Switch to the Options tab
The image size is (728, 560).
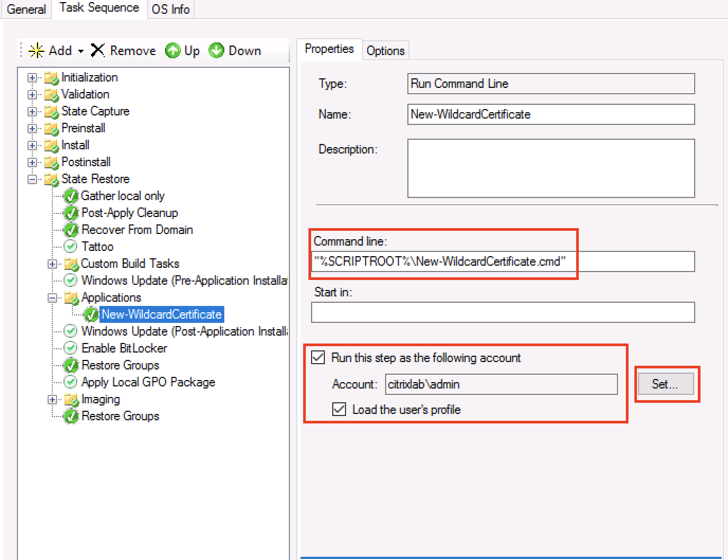(385, 51)
